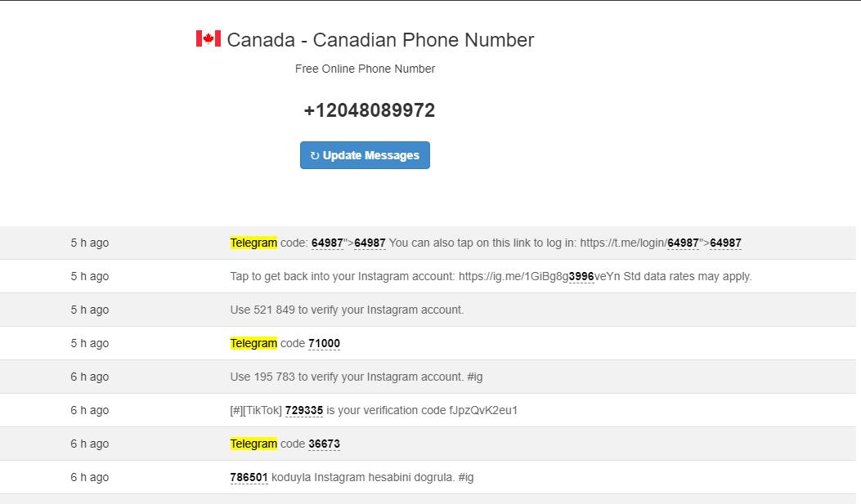This screenshot has width=861, height=504.
Task: Select the 'Use 521 849' Instagram message
Action: pyautogui.click(x=347, y=310)
